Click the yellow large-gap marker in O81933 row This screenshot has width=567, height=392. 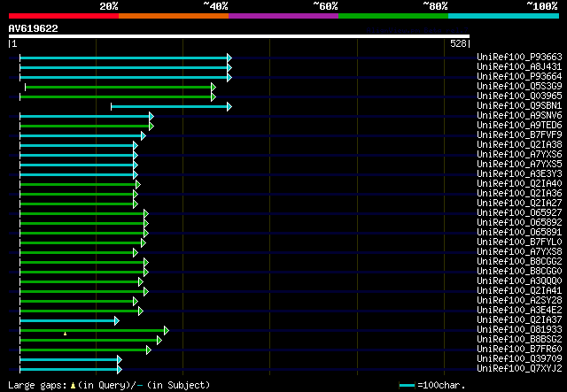pyautogui.click(x=65, y=334)
